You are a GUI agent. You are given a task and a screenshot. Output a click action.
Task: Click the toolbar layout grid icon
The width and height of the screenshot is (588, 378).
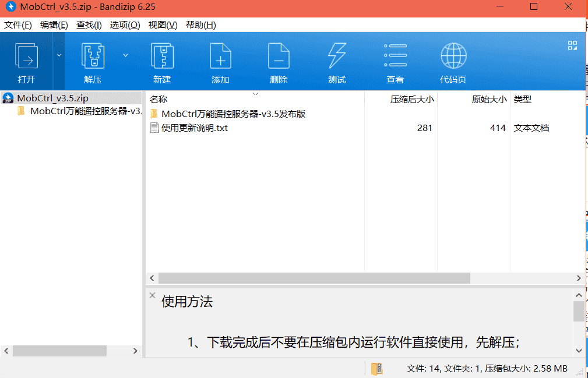point(572,45)
